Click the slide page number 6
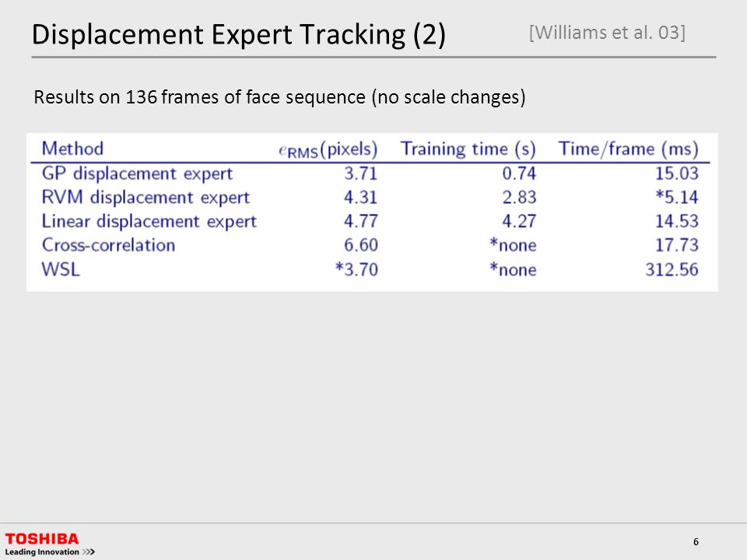The image size is (747, 560). pyautogui.click(x=696, y=542)
